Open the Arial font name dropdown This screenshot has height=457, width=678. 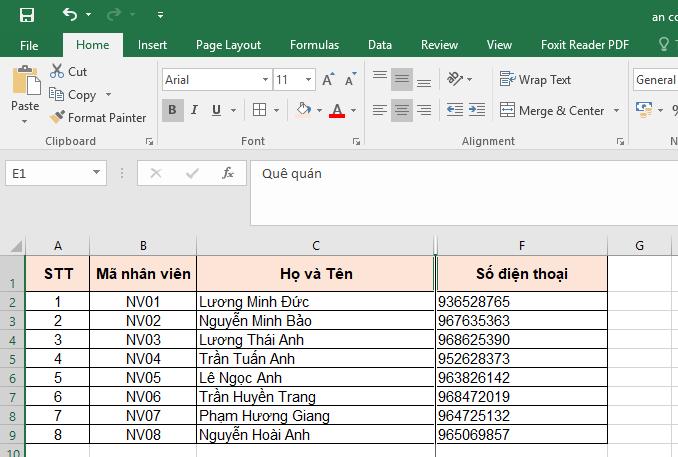[265, 80]
